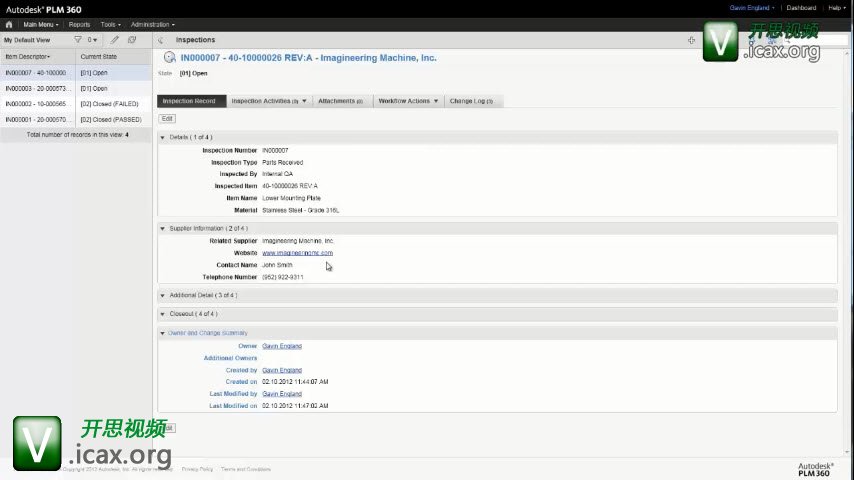The width and height of the screenshot is (854, 480).
Task: Go to the Dashboard
Action: coord(801,8)
